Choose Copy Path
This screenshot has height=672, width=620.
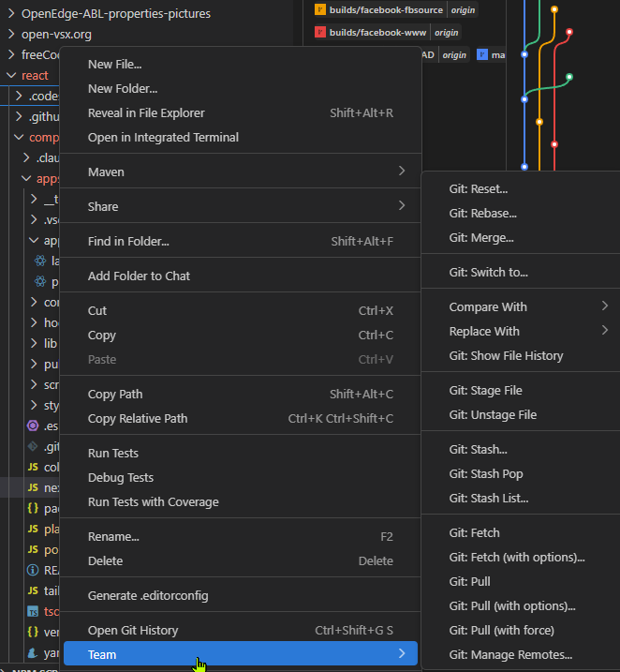240,395
